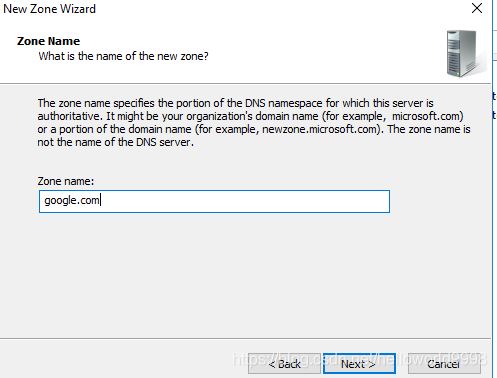The image size is (497, 378).
Task: Click empty right end of Zone name field
Action: [x=300, y=201]
